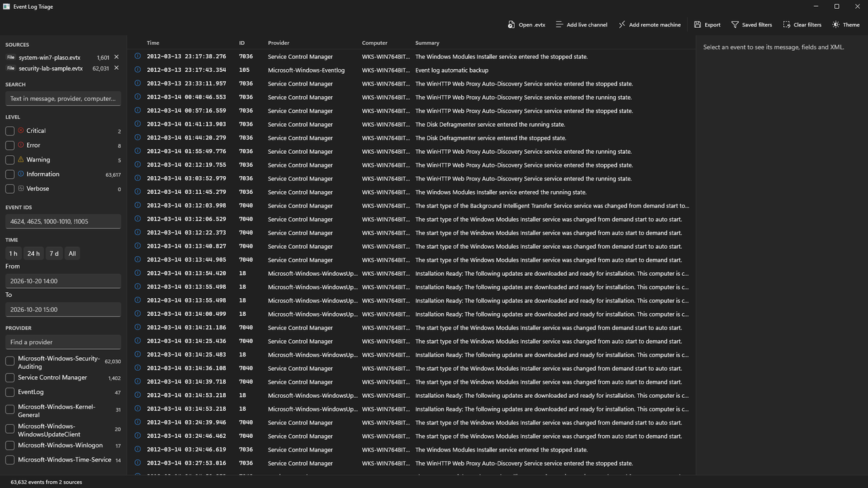Viewport: 868px width, 488px height.
Task: Open Saved filters
Action: pos(751,24)
